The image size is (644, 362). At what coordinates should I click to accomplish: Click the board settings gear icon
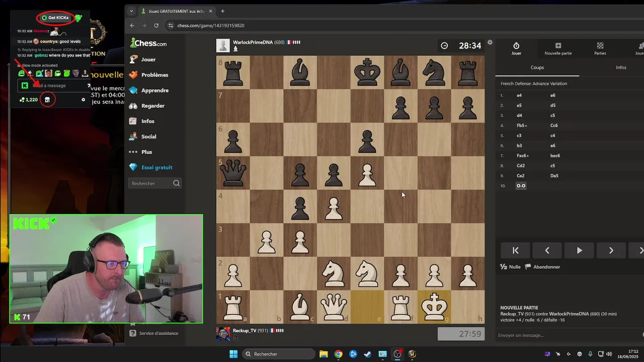[490, 43]
